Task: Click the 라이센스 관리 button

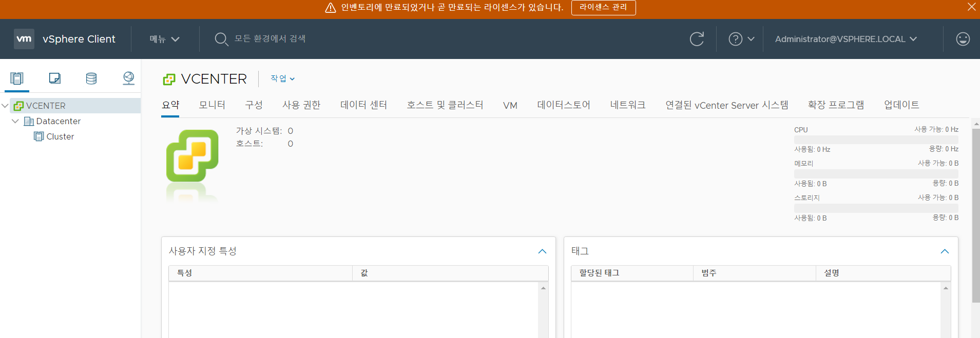Action: pyautogui.click(x=603, y=7)
